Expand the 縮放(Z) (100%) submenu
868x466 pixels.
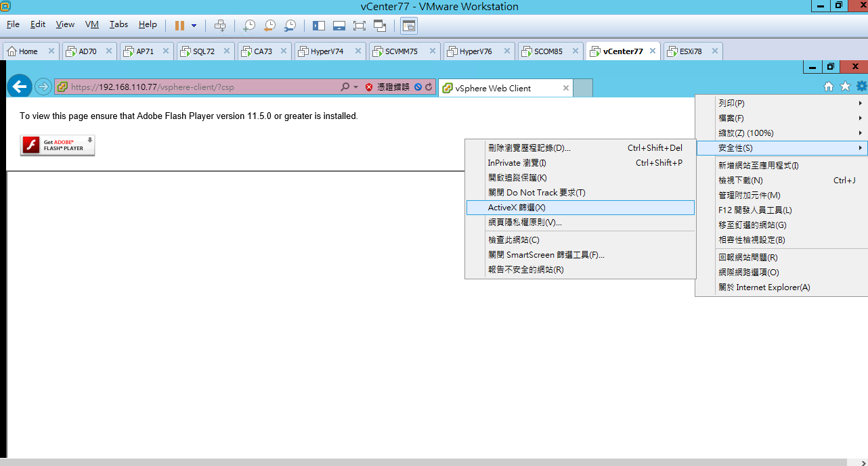click(x=782, y=133)
